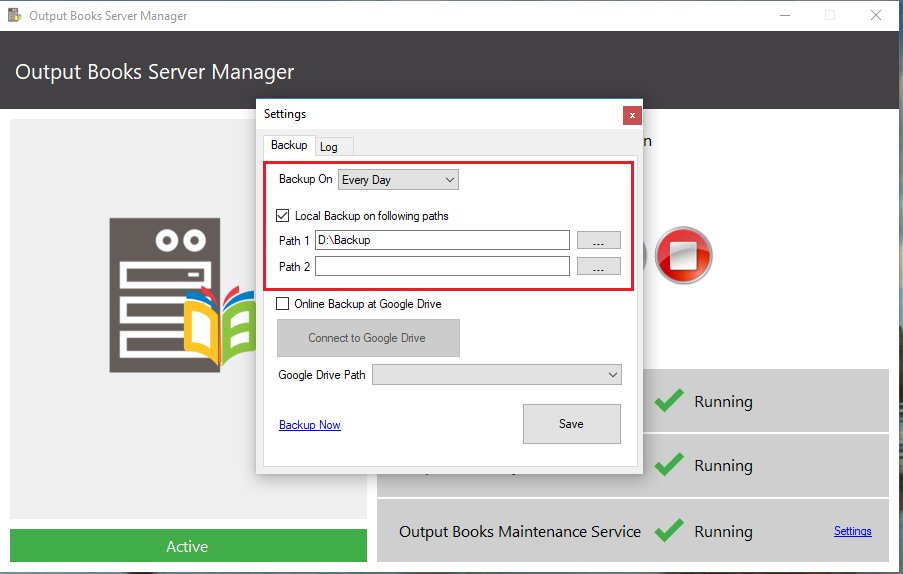The height and width of the screenshot is (574, 903).
Task: Click Maintenance Service green check icon
Action: [x=669, y=530]
